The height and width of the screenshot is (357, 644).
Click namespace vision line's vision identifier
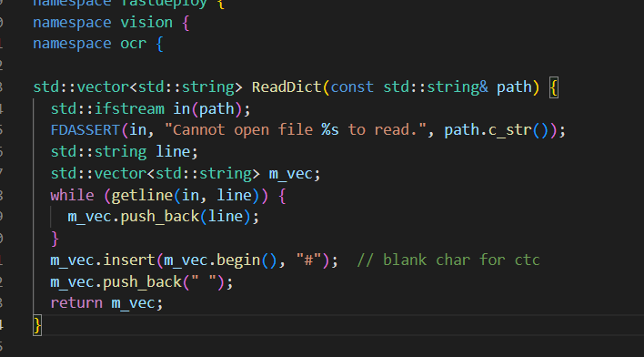point(146,22)
